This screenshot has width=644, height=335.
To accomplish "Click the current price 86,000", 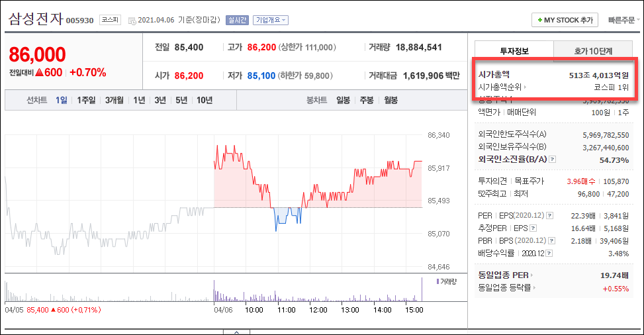I will (37, 54).
